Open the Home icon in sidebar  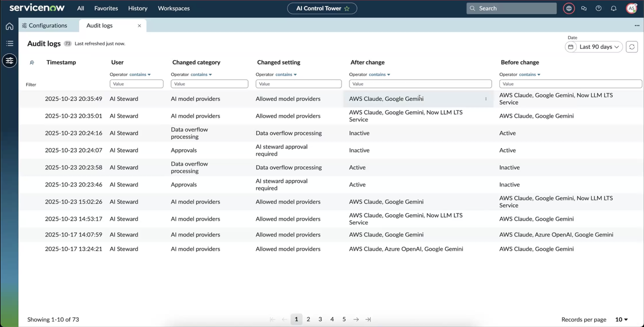click(x=10, y=26)
